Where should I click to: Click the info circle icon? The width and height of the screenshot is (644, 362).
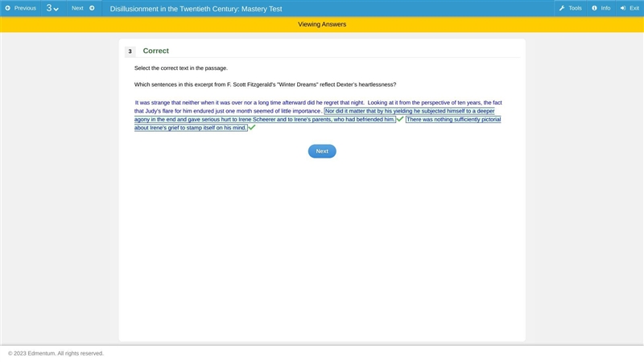click(594, 8)
